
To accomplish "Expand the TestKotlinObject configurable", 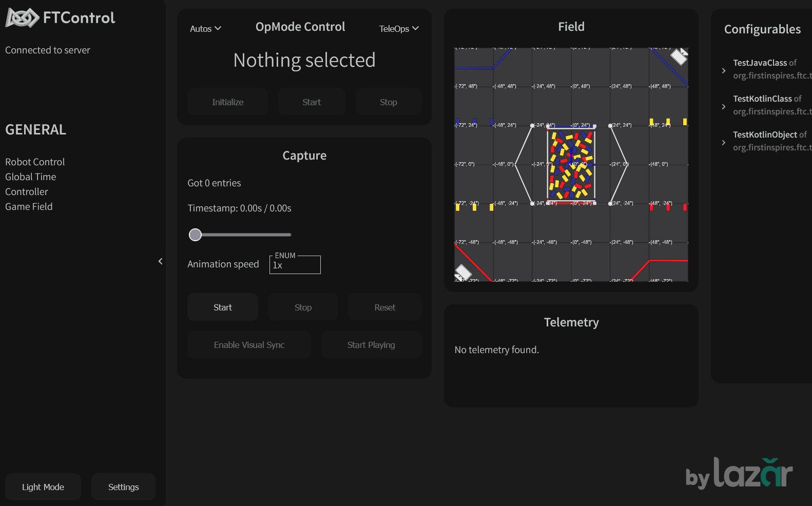I will (724, 142).
